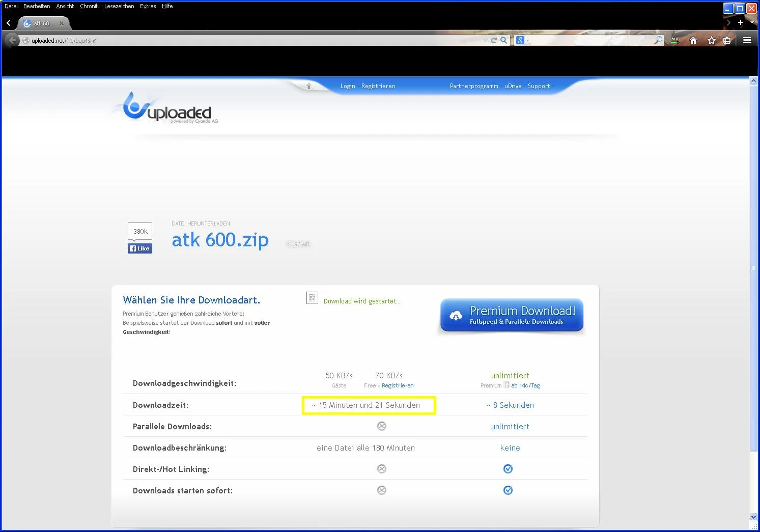Open the Firefox hamburger menu
The height and width of the screenshot is (532, 760).
(747, 39)
